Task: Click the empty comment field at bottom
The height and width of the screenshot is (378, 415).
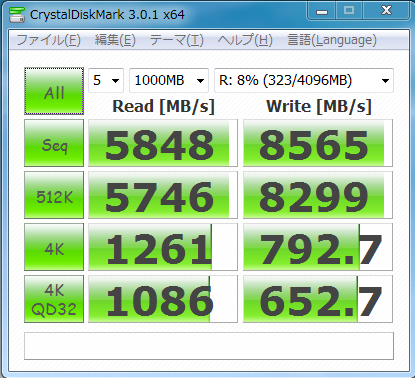Action: [x=209, y=346]
